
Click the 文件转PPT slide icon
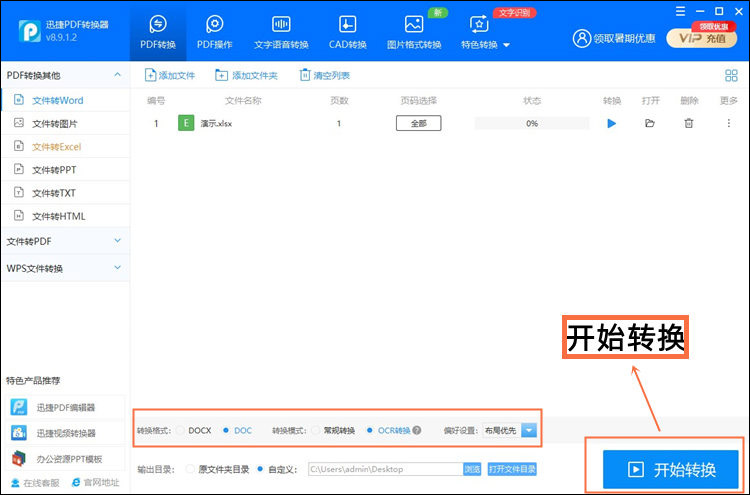tap(19, 169)
